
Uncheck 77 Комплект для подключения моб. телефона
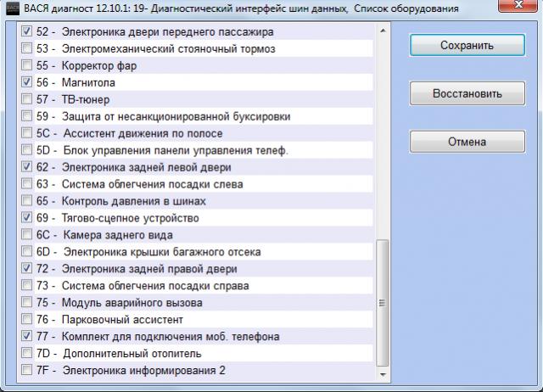tap(26, 336)
